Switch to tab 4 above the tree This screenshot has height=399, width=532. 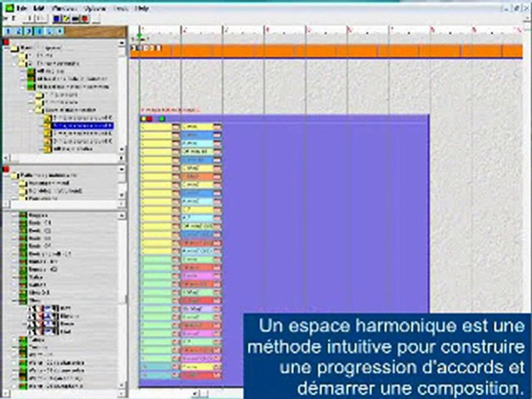pyautogui.click(x=40, y=32)
